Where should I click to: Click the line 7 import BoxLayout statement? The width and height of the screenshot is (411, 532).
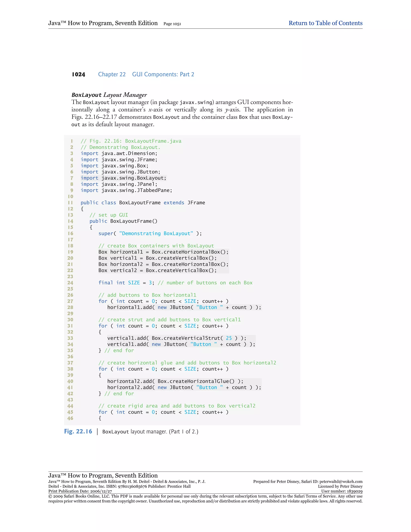(123, 178)
